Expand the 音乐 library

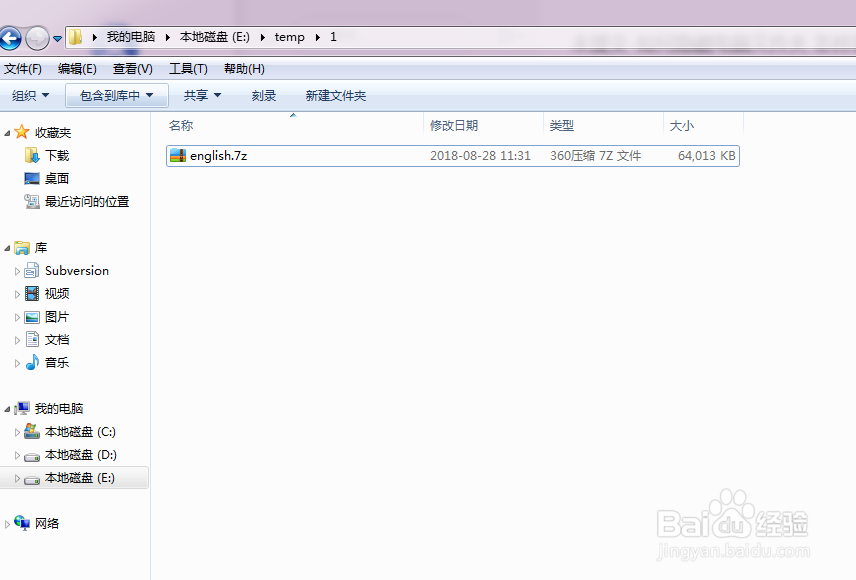click(x=17, y=363)
